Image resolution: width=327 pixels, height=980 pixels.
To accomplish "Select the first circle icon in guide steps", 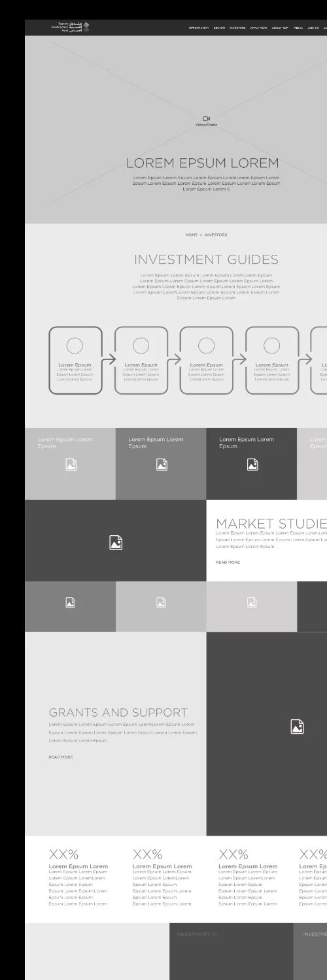I will click(75, 346).
